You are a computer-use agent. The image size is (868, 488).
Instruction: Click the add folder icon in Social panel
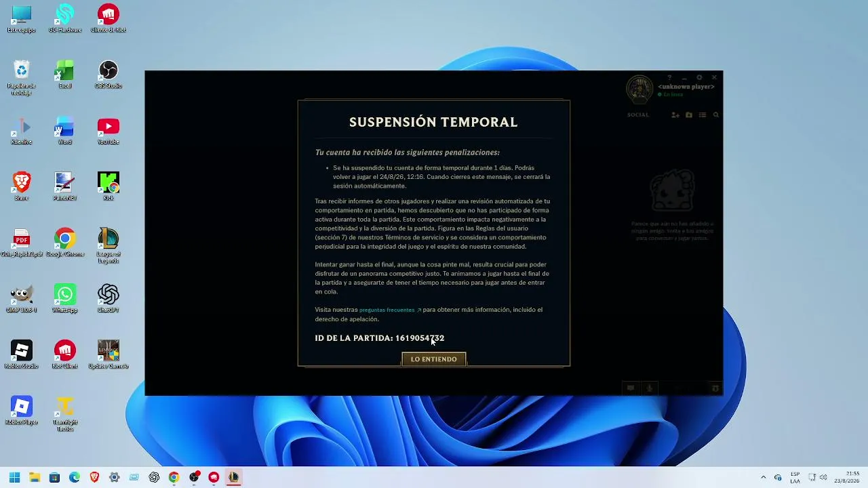pos(689,115)
